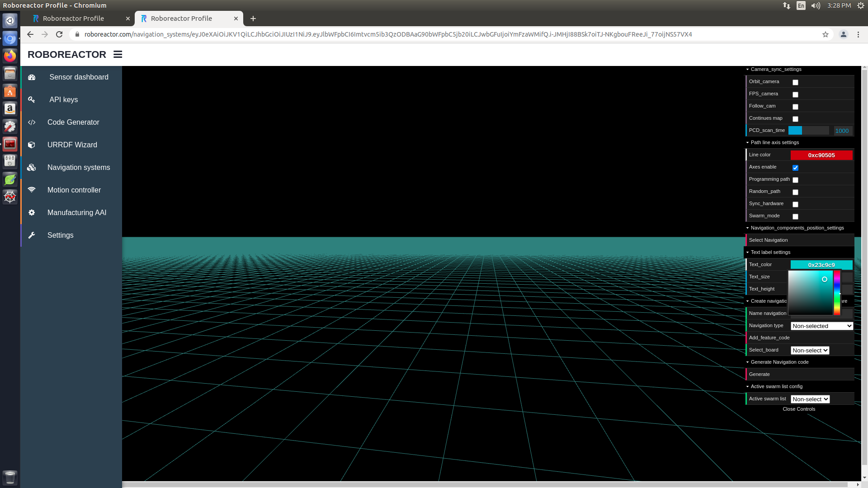Click the Text_color swatch 0x23c9c9

point(821,265)
